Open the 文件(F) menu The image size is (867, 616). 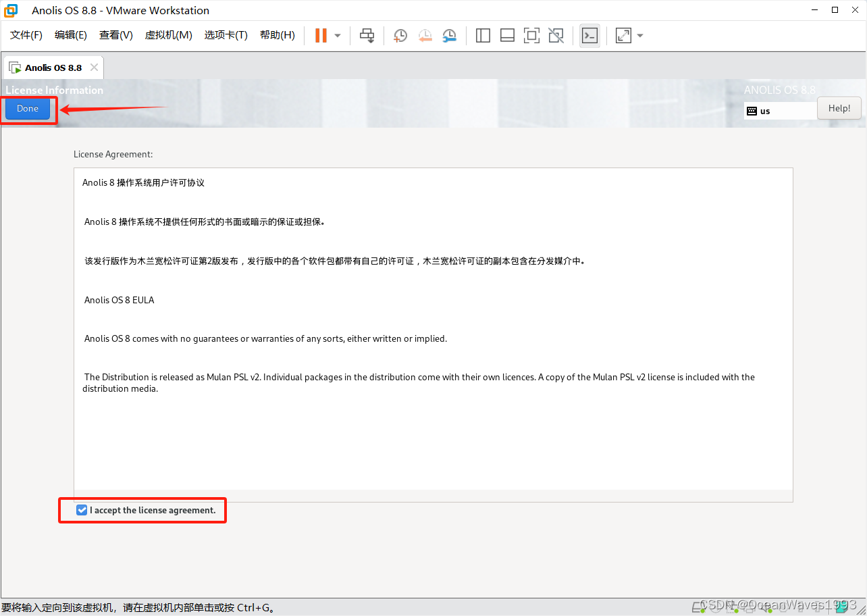coord(26,35)
